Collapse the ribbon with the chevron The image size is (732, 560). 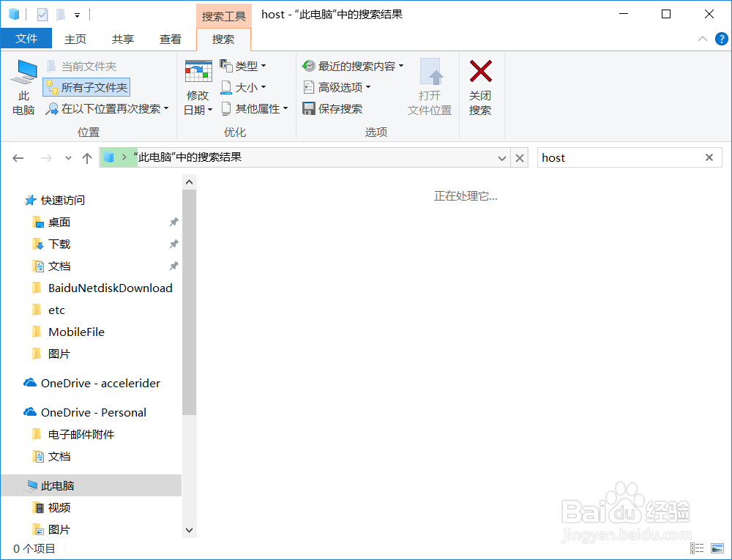coord(703,40)
